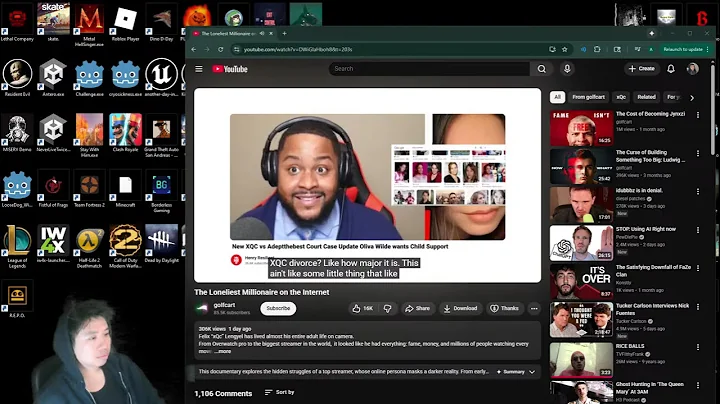
Task: Open skate. desktop shortcut
Action: tap(53, 22)
